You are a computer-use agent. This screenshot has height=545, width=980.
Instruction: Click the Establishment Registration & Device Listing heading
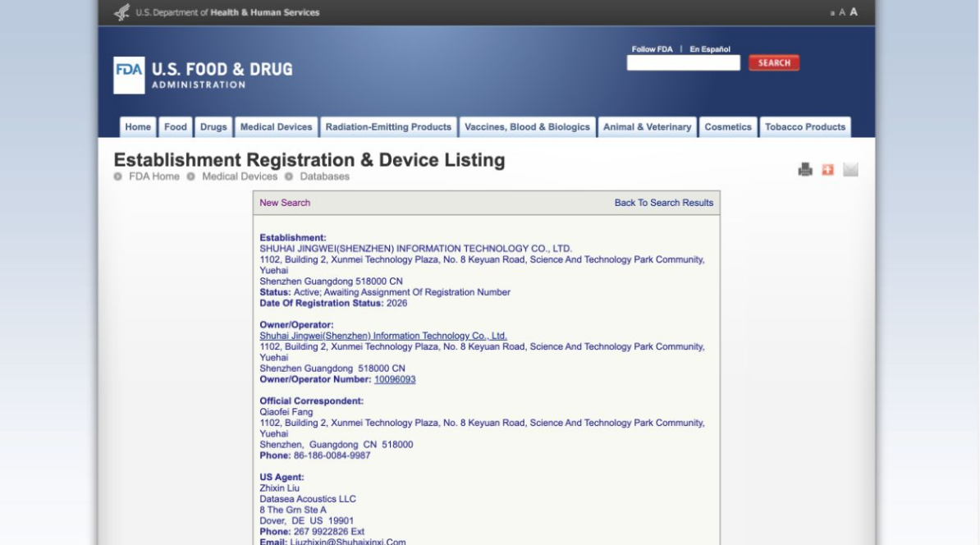(309, 160)
